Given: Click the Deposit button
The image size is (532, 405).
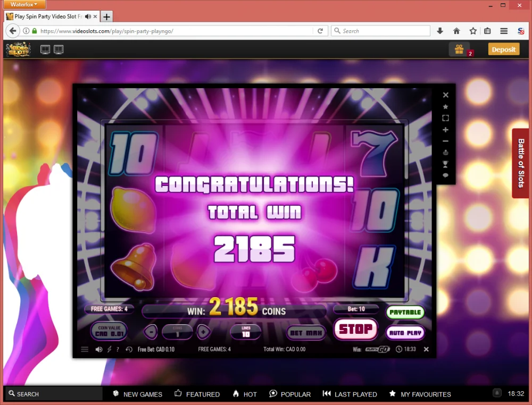Looking at the screenshot, I should [503, 49].
